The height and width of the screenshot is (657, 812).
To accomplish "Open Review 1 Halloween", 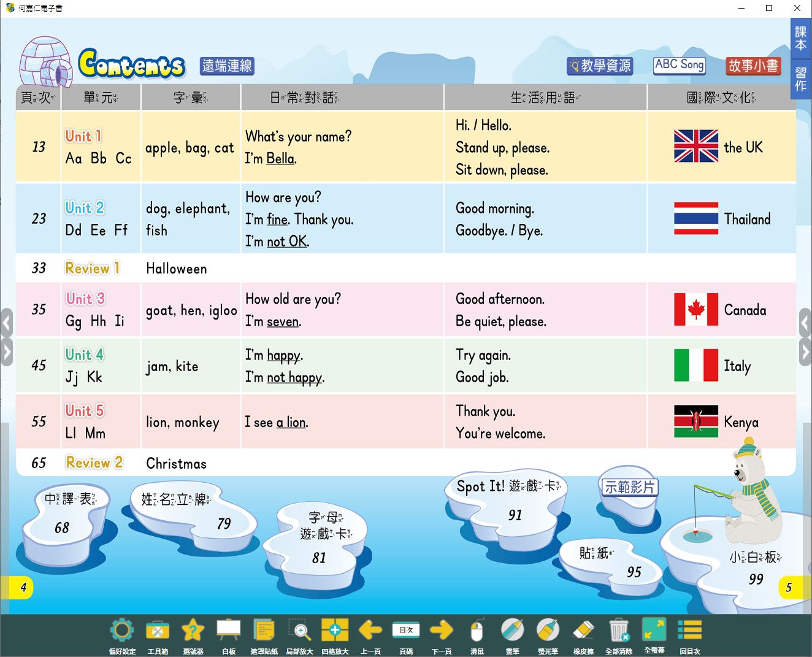I will click(136, 268).
